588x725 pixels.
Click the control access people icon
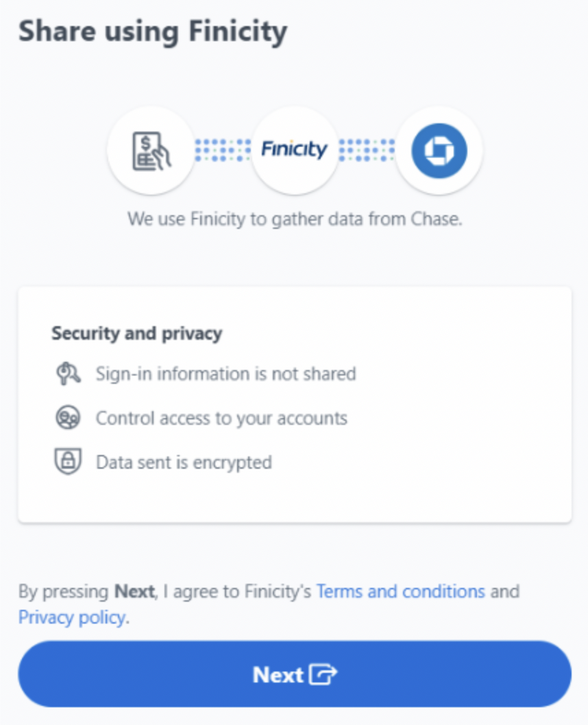pyautogui.click(x=68, y=417)
